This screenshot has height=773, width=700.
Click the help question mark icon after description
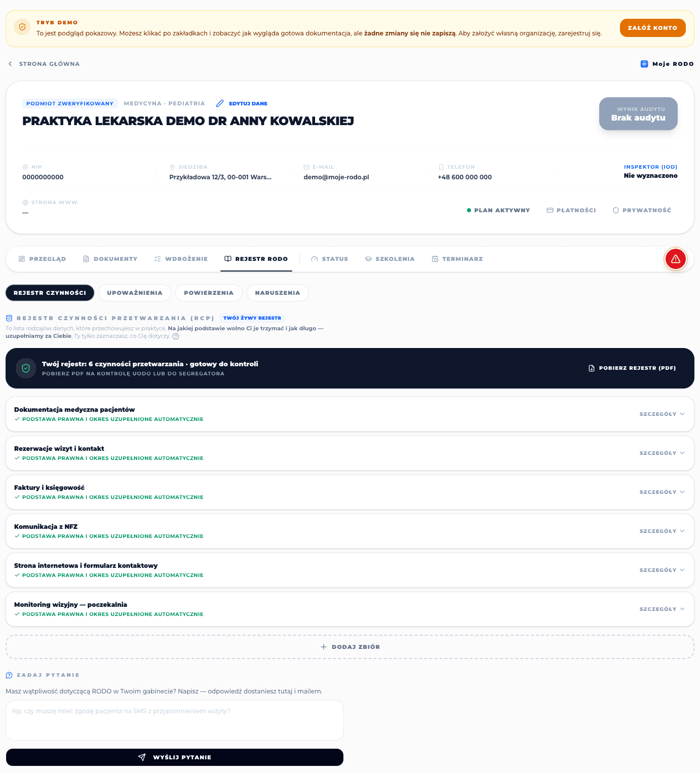pyautogui.click(x=176, y=336)
